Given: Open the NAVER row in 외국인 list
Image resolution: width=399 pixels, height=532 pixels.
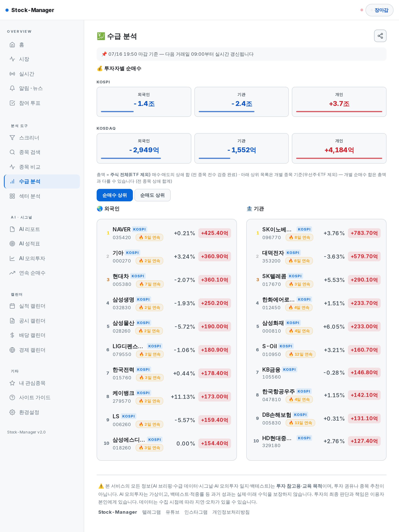Looking at the screenshot, I should pyautogui.click(x=167, y=233).
